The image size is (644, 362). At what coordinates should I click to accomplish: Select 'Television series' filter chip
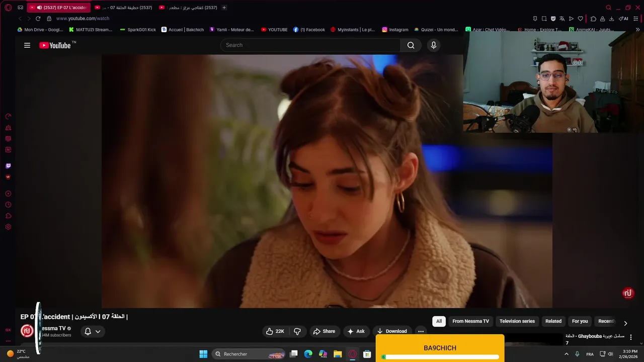click(517, 321)
